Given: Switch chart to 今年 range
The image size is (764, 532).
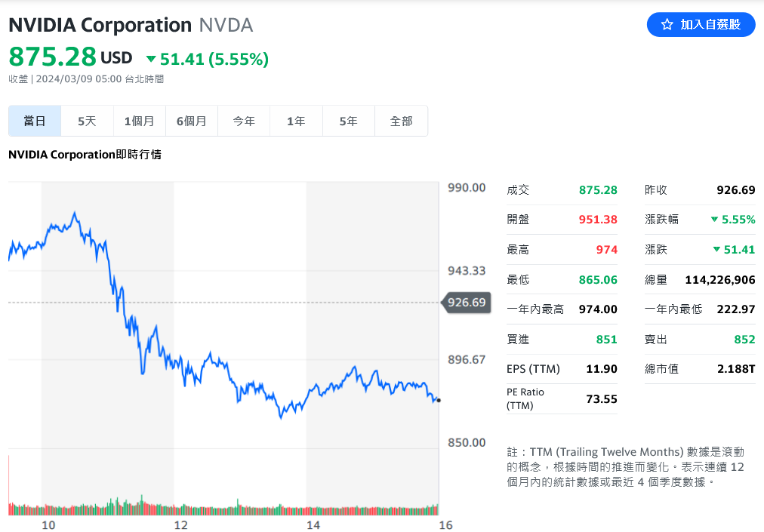Looking at the screenshot, I should pyautogui.click(x=244, y=121).
